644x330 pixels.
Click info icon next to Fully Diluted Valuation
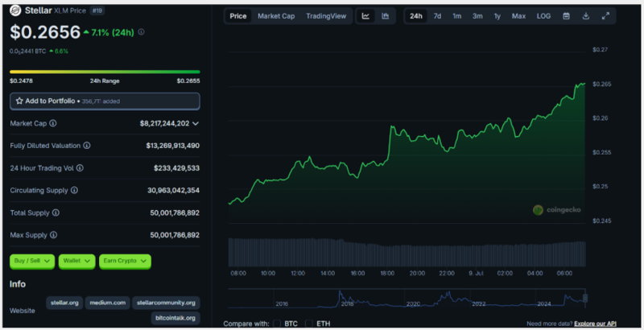(x=87, y=146)
